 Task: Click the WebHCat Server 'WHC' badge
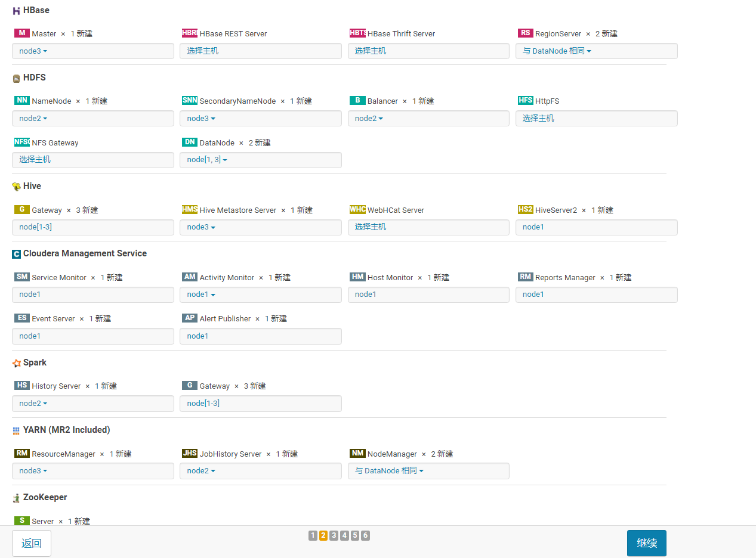click(x=357, y=209)
